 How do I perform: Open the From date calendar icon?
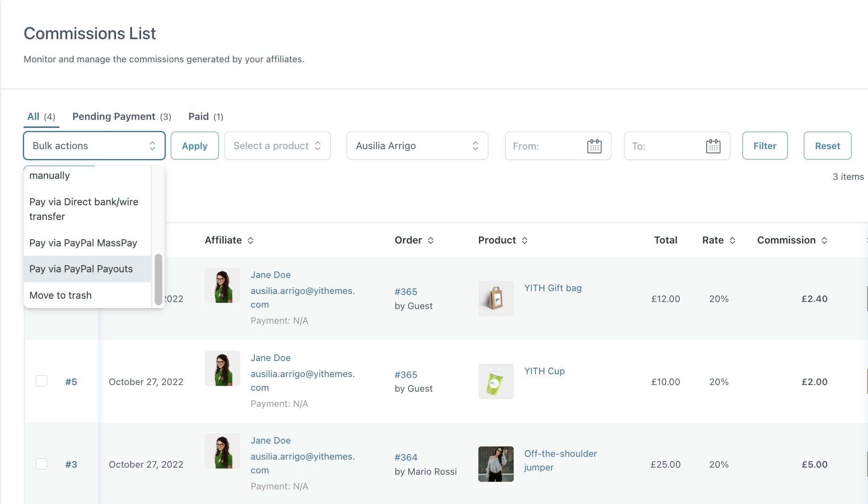pyautogui.click(x=594, y=146)
